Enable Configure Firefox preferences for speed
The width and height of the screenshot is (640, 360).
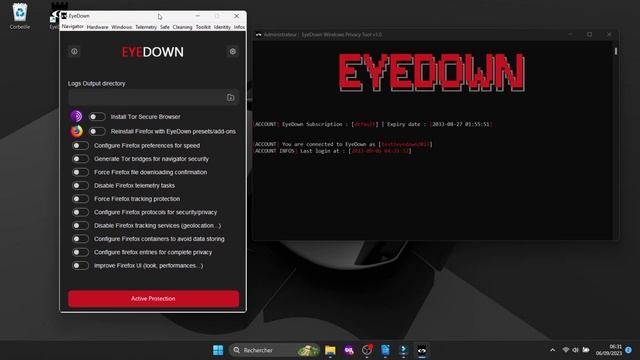pyautogui.click(x=80, y=145)
